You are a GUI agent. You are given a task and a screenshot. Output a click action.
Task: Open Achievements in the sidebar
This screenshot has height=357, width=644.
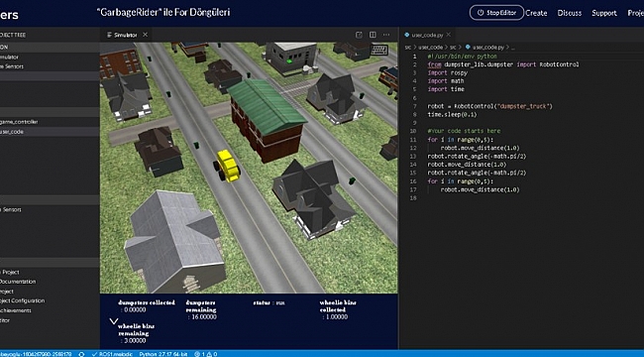[x=15, y=310]
